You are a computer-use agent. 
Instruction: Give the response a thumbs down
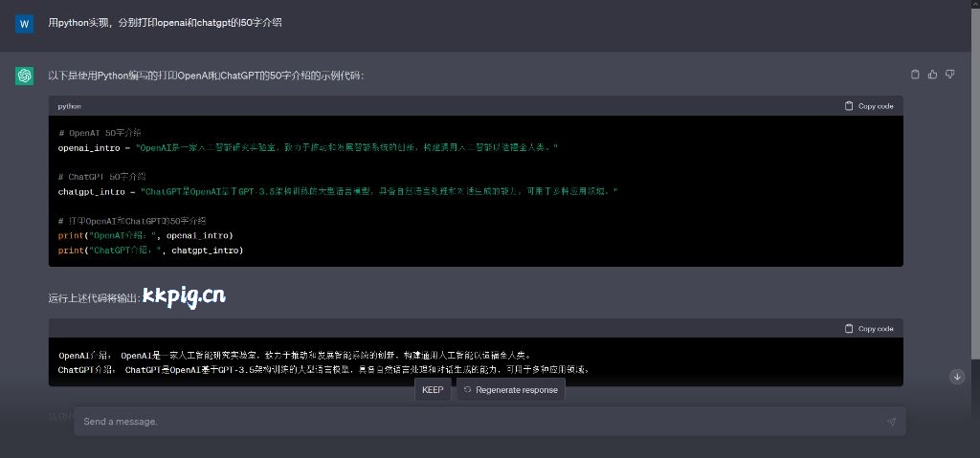click(x=950, y=75)
